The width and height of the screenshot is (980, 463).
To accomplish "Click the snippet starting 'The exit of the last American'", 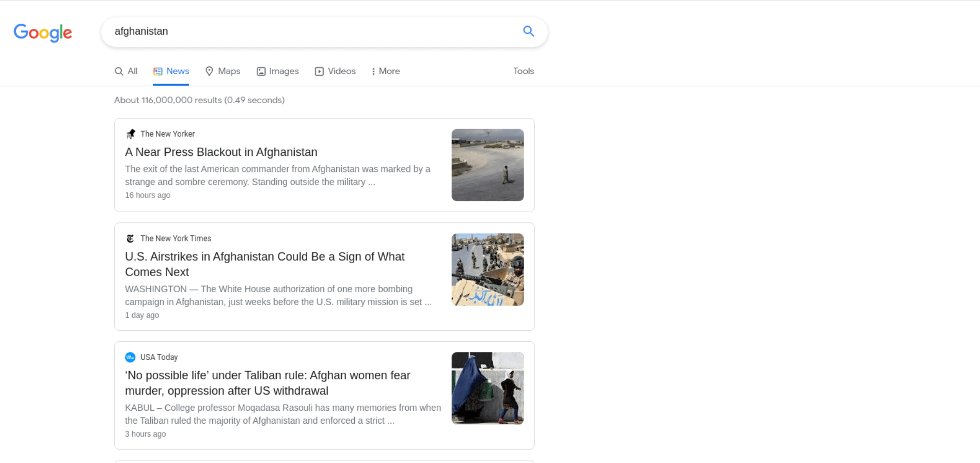I will 278,175.
